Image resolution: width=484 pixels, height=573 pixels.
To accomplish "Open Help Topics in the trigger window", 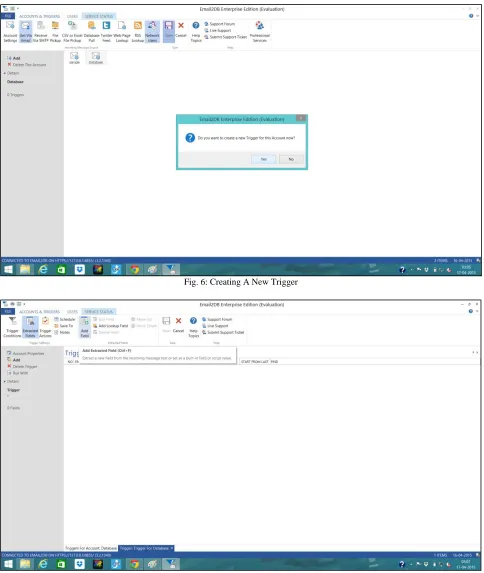I will 193,327.
